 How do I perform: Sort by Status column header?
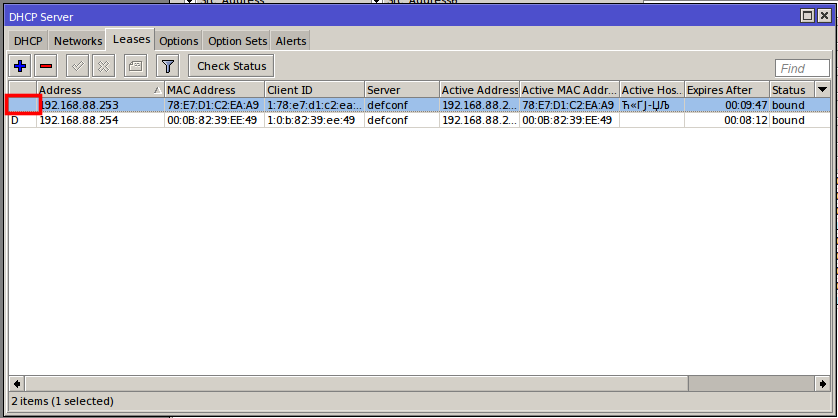point(792,90)
